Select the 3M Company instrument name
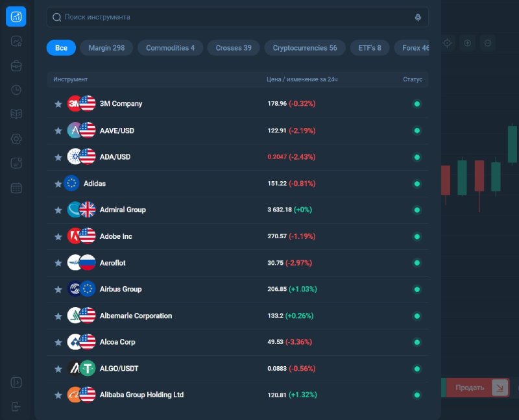 click(x=121, y=104)
